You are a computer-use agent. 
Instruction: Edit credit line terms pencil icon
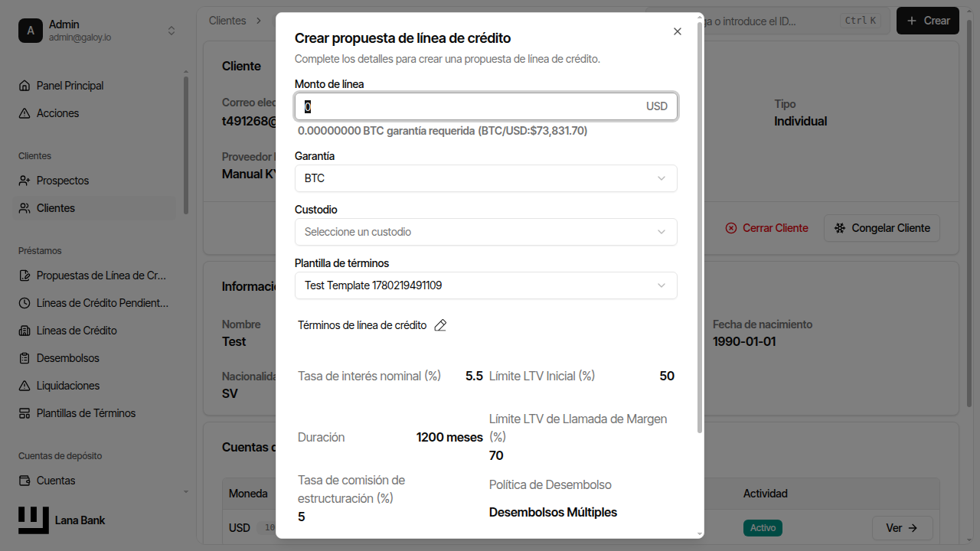coord(440,325)
